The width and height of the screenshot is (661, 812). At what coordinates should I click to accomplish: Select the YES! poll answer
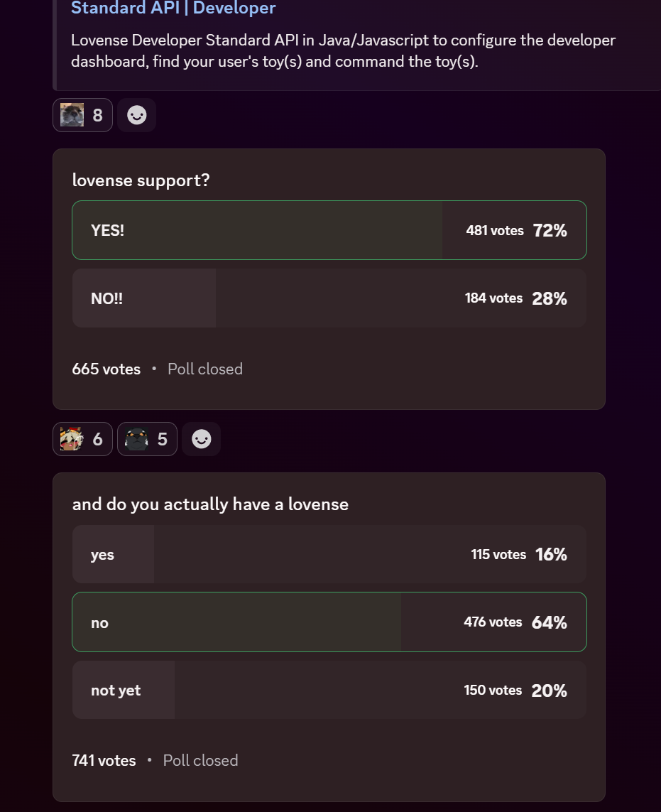257,230
